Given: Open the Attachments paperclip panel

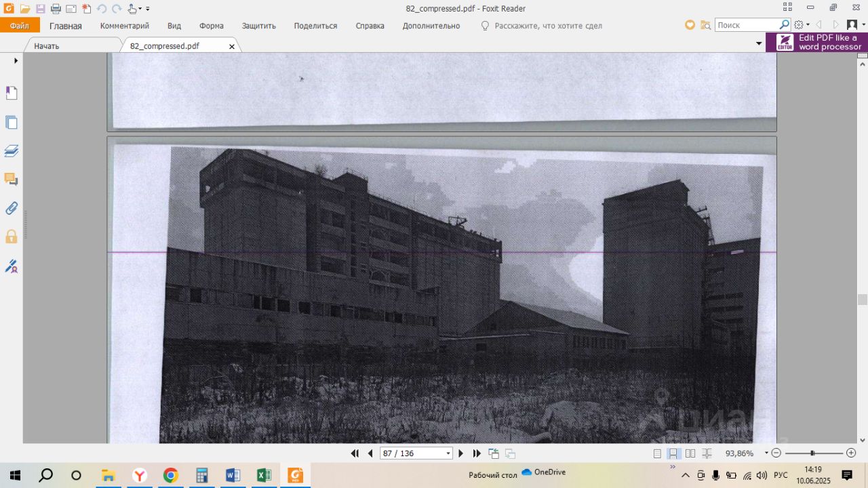Looking at the screenshot, I should click(x=12, y=208).
